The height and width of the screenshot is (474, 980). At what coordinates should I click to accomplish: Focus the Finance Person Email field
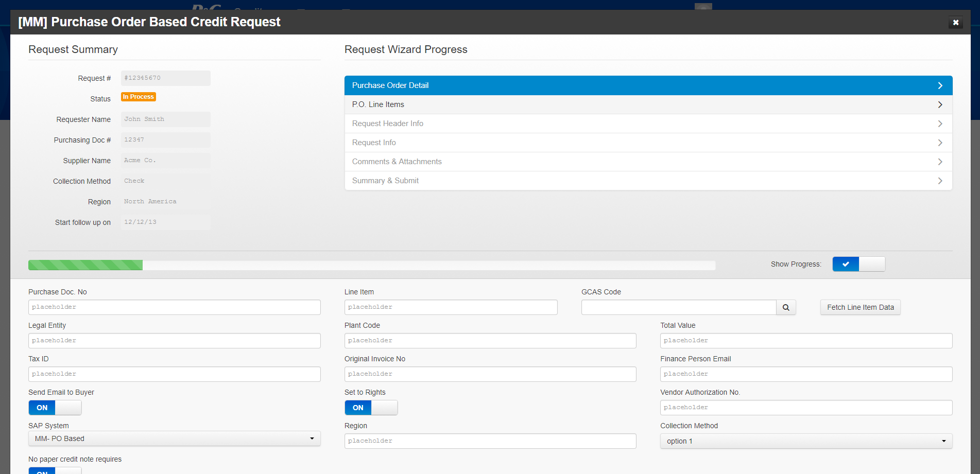(806, 374)
